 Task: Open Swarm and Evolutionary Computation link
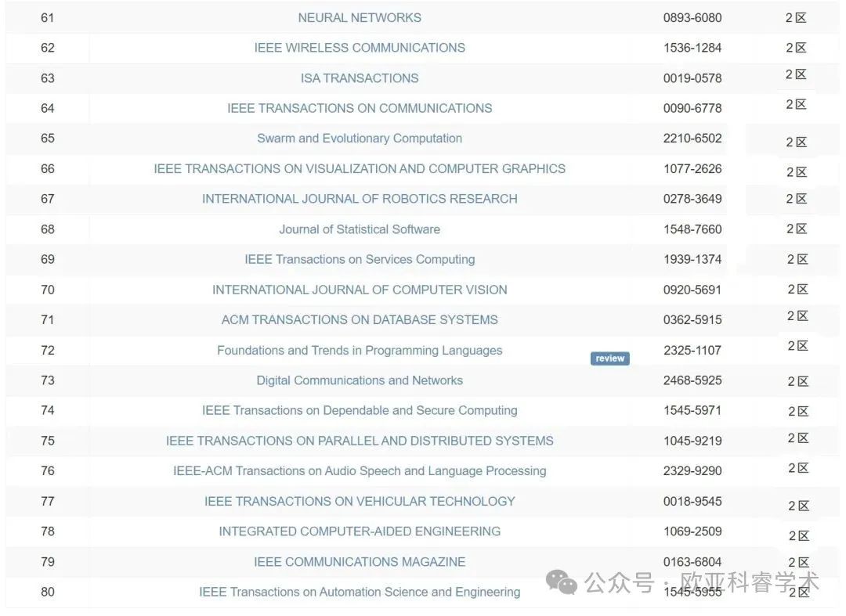pos(360,139)
